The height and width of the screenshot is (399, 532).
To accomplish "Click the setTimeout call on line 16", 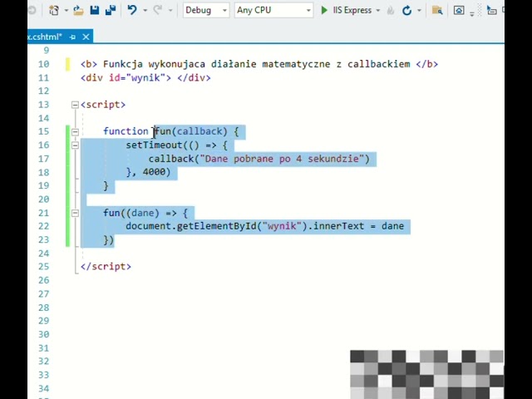I will (154, 145).
